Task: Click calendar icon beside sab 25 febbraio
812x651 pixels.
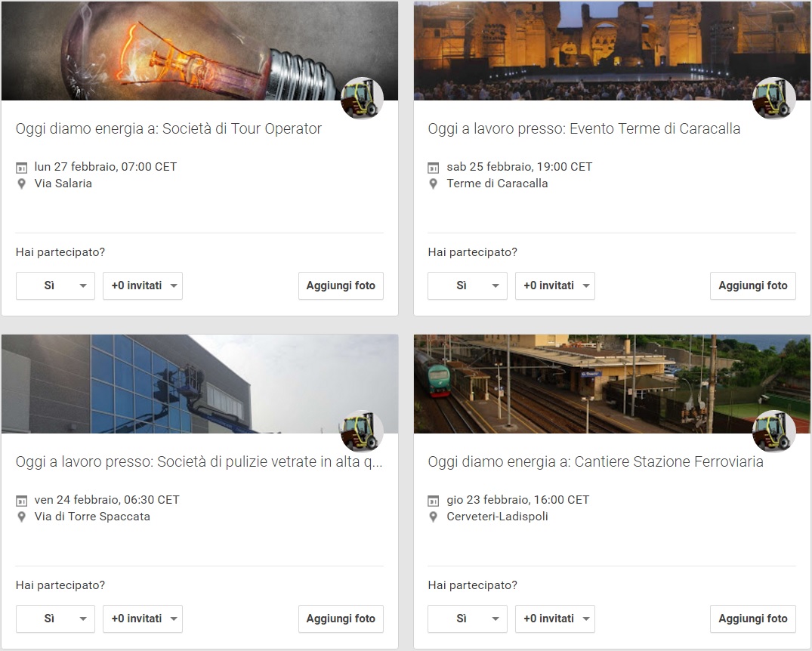Action: click(x=433, y=168)
